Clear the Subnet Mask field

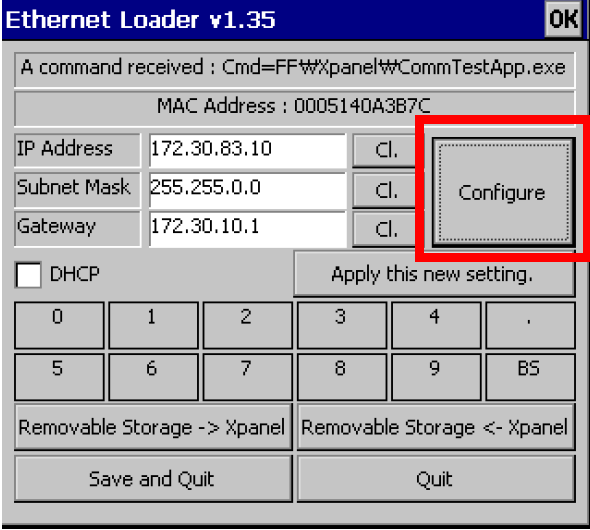386,190
